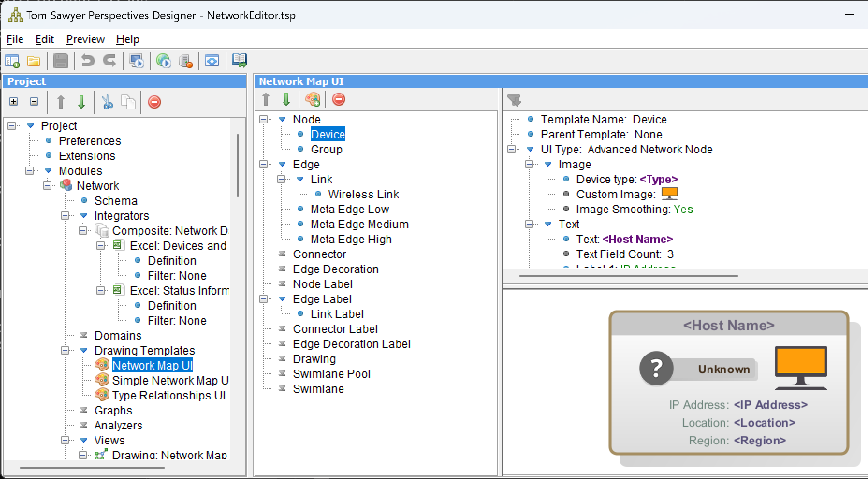The width and height of the screenshot is (868, 479).
Task: Click the stop server icon in toolbar
Action: coord(186,61)
